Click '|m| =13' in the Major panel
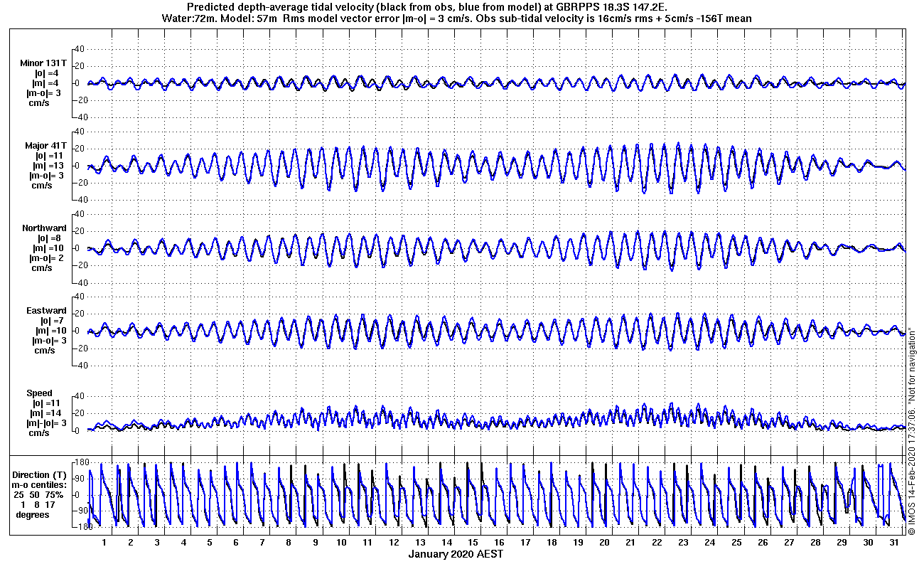Image resolution: width=924 pixels, height=569 pixels. tap(48, 166)
